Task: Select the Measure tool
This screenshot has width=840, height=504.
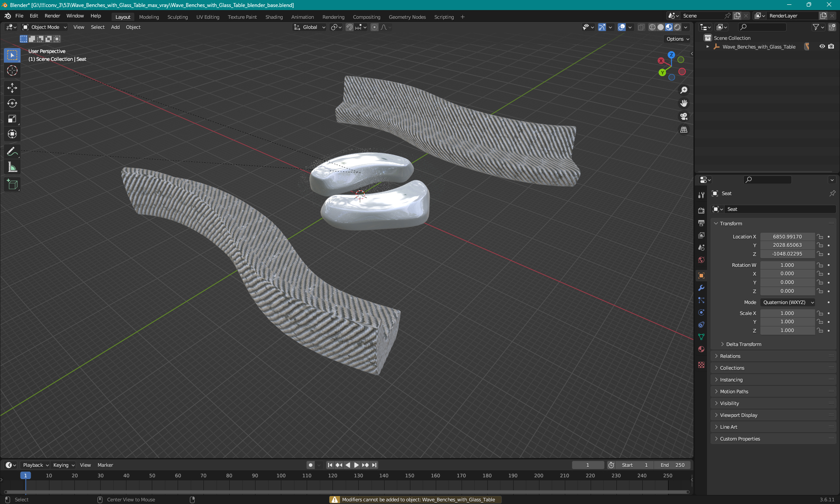Action: click(x=12, y=167)
